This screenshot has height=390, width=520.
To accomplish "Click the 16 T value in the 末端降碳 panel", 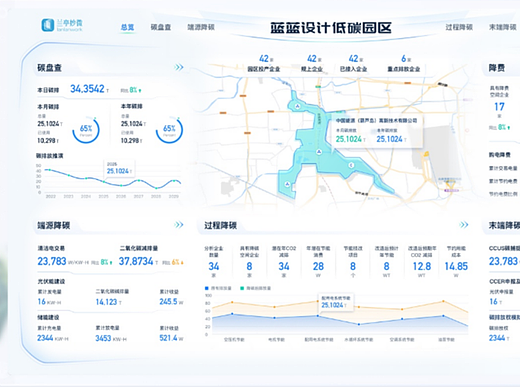I will pos(496,302).
